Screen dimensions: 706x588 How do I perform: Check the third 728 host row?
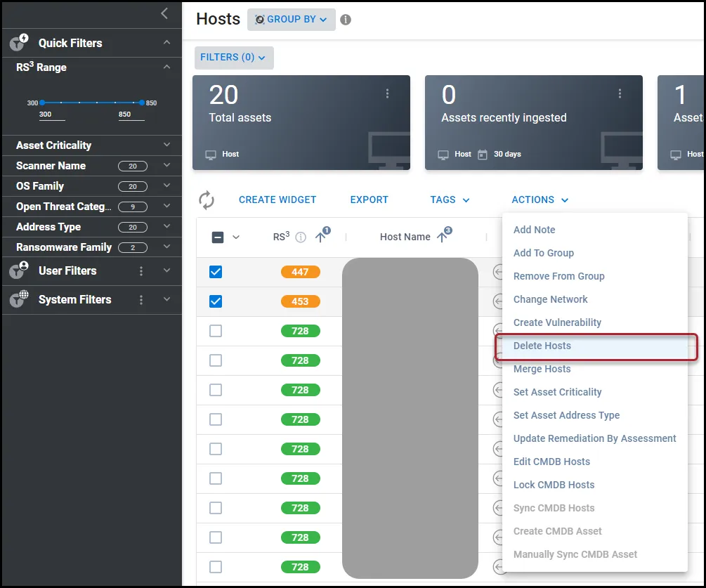tap(216, 390)
